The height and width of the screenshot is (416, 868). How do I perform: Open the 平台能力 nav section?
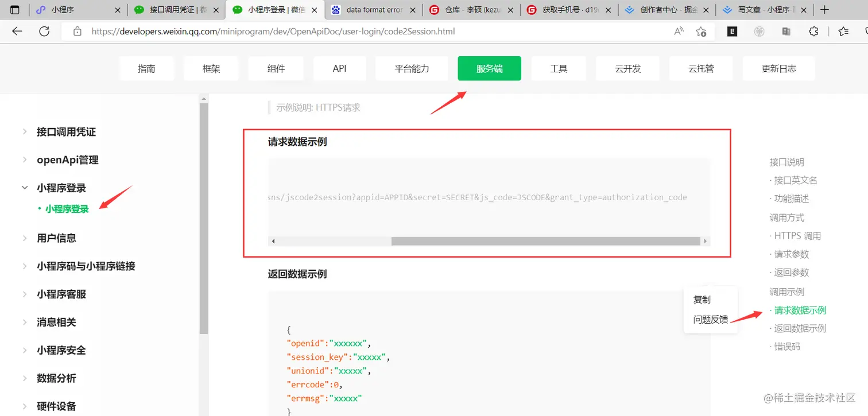click(x=412, y=68)
